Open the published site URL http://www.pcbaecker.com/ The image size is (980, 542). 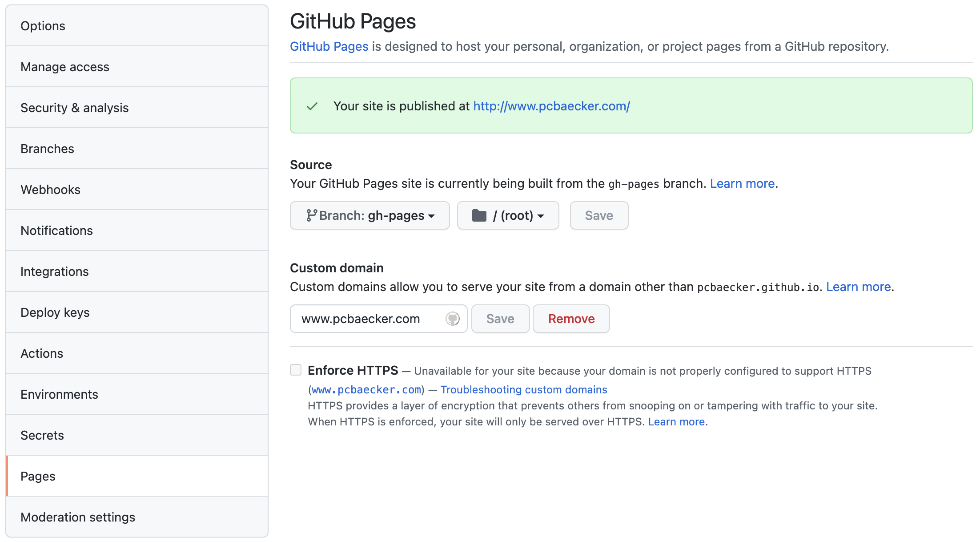point(551,106)
